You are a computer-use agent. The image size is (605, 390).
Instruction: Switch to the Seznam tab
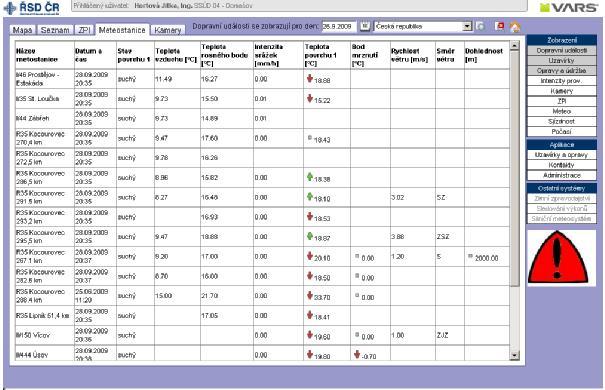point(55,30)
